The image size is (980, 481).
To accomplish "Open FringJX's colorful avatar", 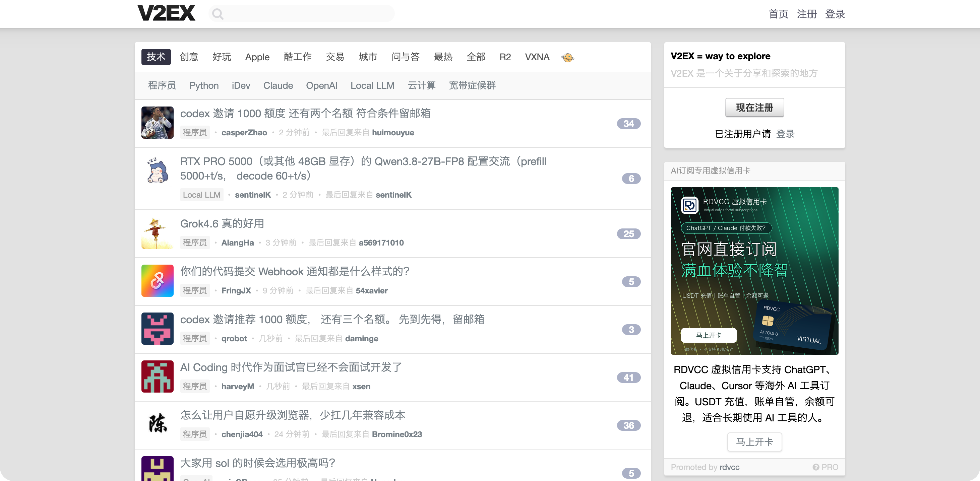I will (157, 281).
